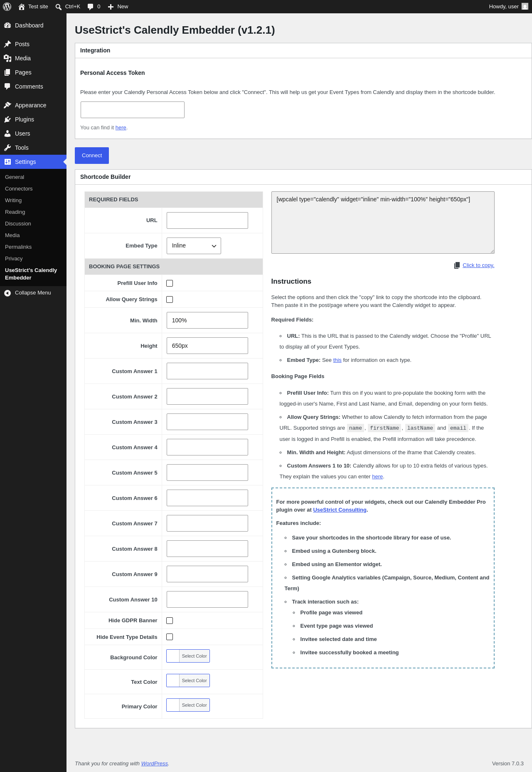Click the 'Version 7.0.3' footer text
The width and height of the screenshot is (532, 772).
pyautogui.click(x=508, y=764)
